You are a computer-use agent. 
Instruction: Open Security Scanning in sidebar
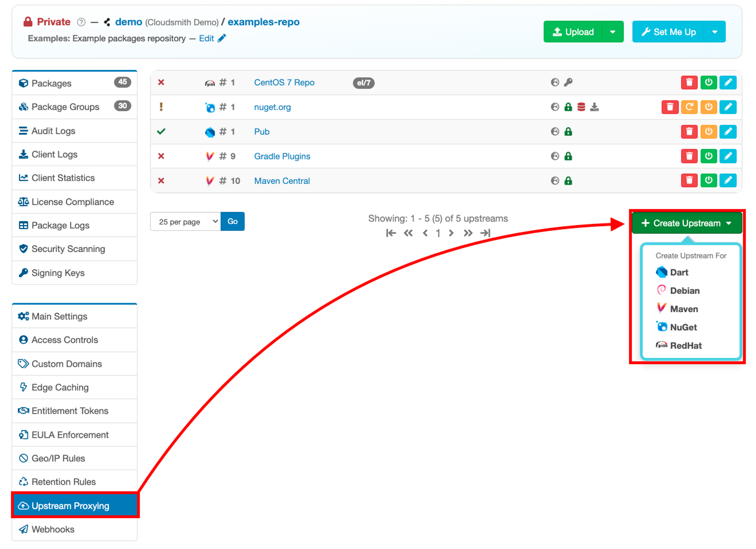pos(68,249)
